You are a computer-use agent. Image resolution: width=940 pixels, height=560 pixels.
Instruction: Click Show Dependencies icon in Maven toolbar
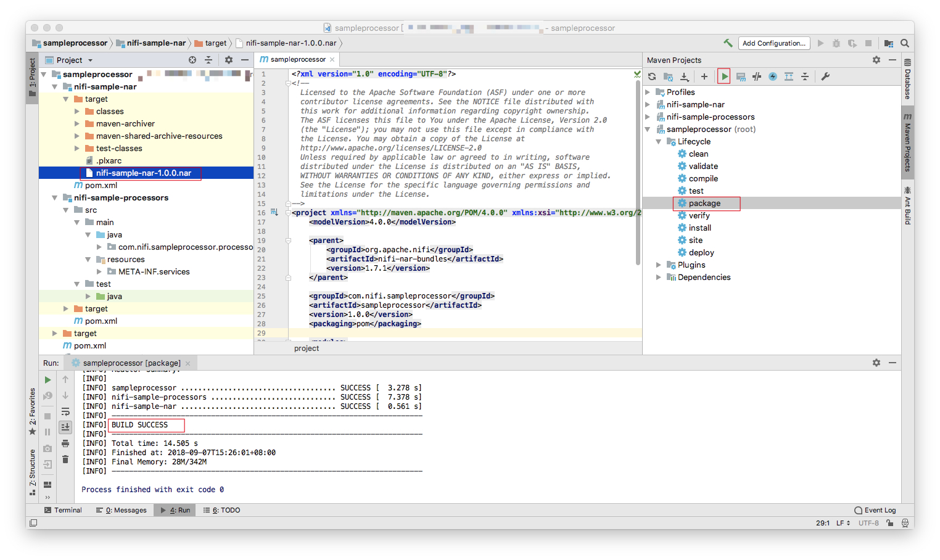coord(789,76)
